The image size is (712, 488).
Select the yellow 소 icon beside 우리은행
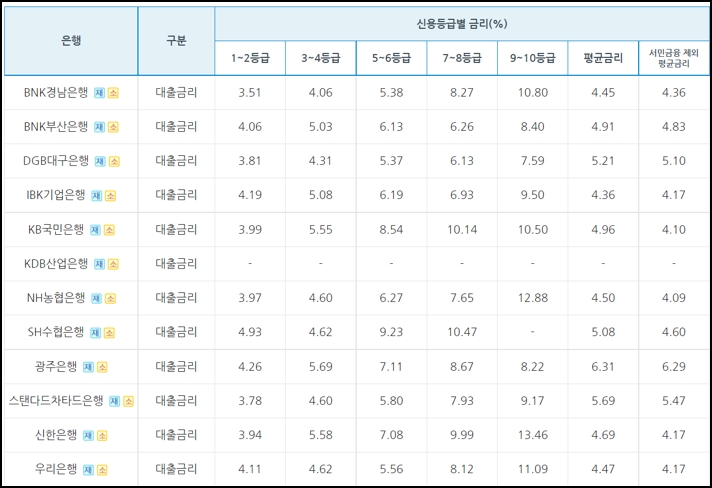click(102, 469)
